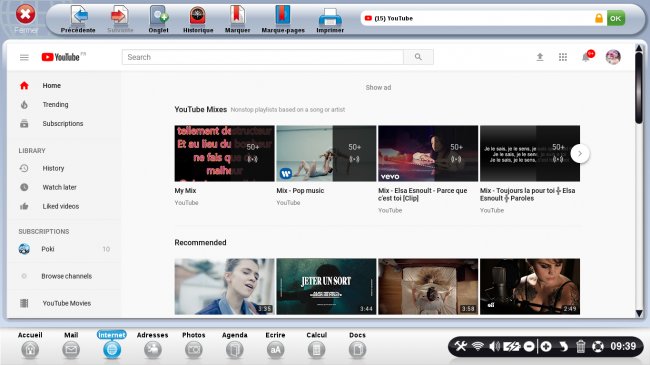Viewport: 650px width, 365px height.
Task: Click the volume speaker icon in tray
Action: tap(494, 346)
